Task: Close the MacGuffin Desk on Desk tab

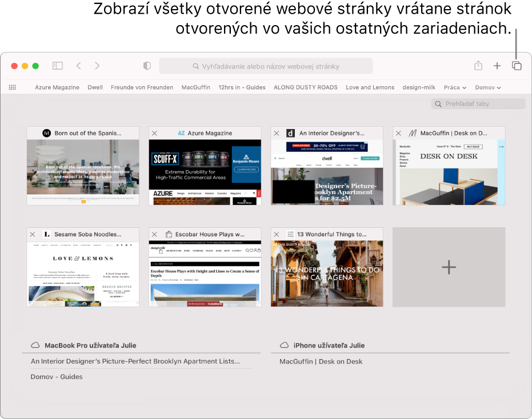Action: click(x=399, y=133)
